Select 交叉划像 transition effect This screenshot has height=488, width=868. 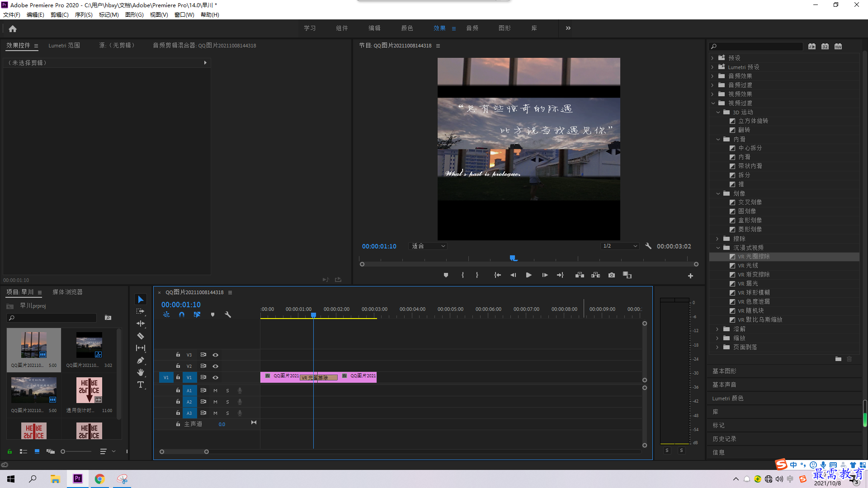(750, 202)
